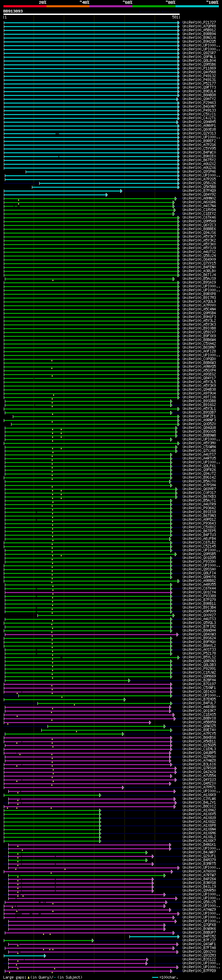Select the UniRef100_Q60EU8 label

pos(199,130)
